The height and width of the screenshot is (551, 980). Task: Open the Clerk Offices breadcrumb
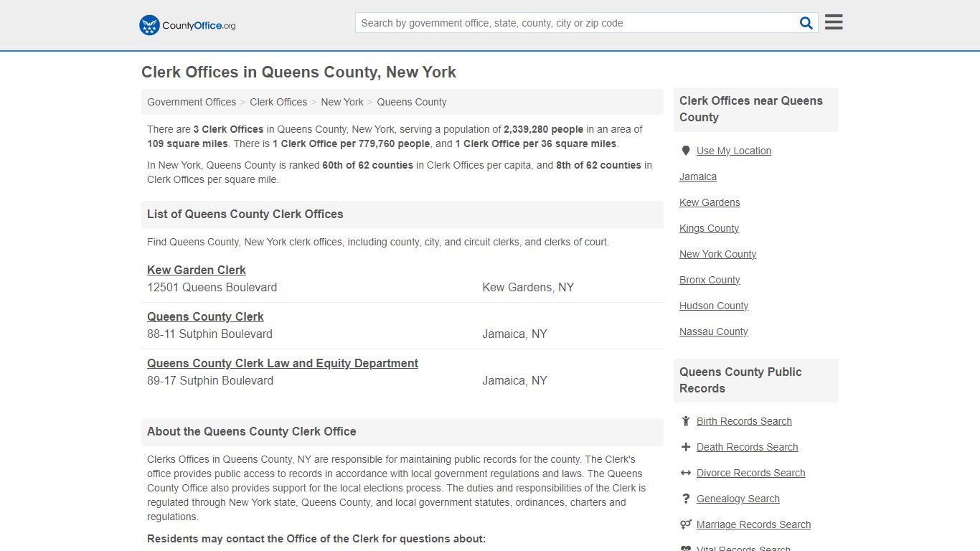tap(278, 102)
